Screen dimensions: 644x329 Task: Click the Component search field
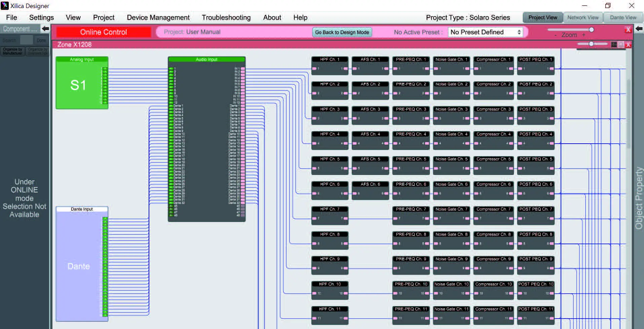(26, 40)
